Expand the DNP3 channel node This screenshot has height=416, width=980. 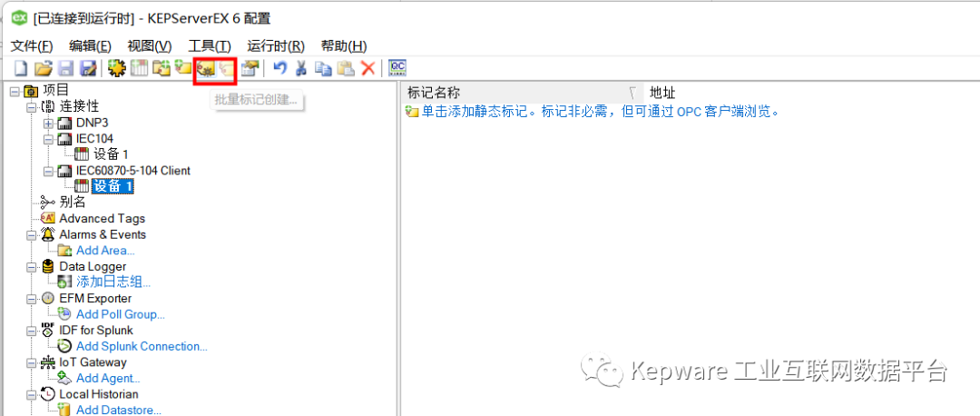pos(48,124)
